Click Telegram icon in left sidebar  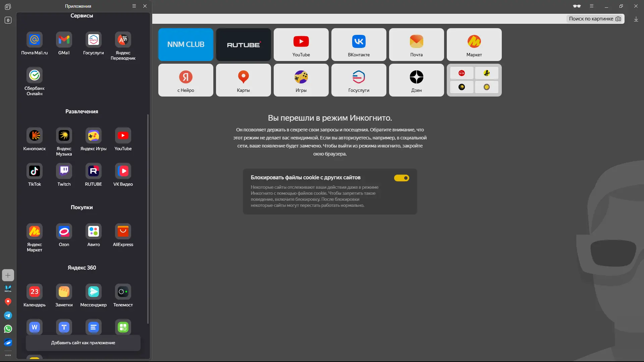tap(8, 315)
